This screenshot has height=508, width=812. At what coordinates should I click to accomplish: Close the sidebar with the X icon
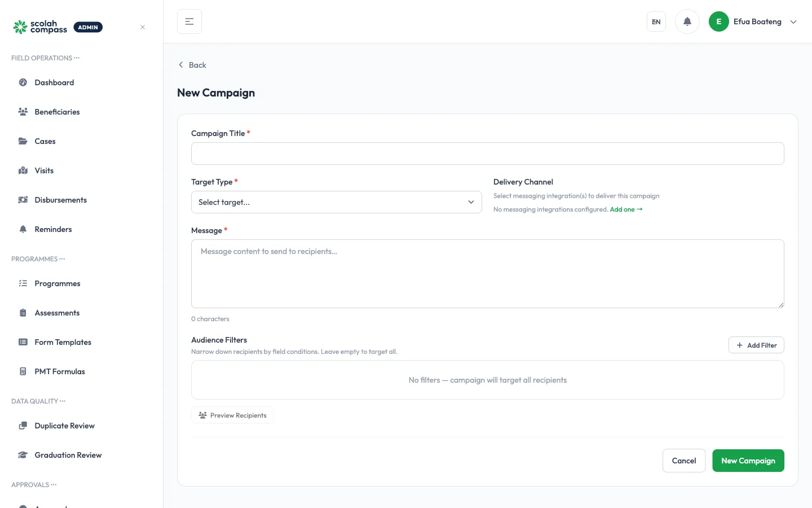[143, 27]
